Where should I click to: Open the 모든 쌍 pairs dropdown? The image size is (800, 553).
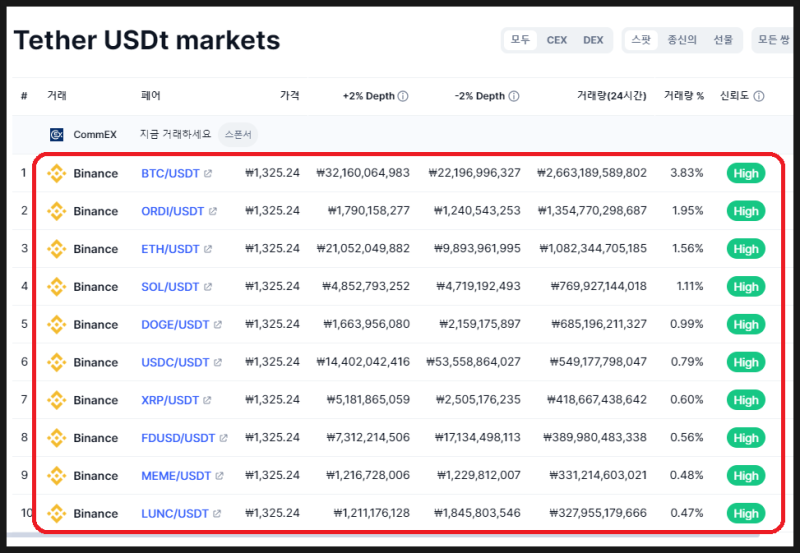(x=772, y=40)
